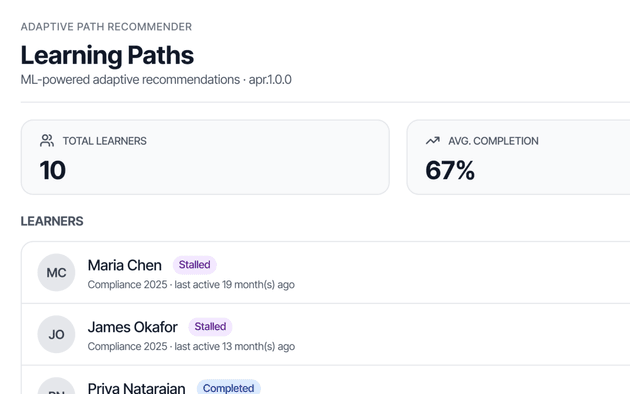Open James Okafor's JO avatar
The image size is (630, 394).
pyautogui.click(x=56, y=334)
